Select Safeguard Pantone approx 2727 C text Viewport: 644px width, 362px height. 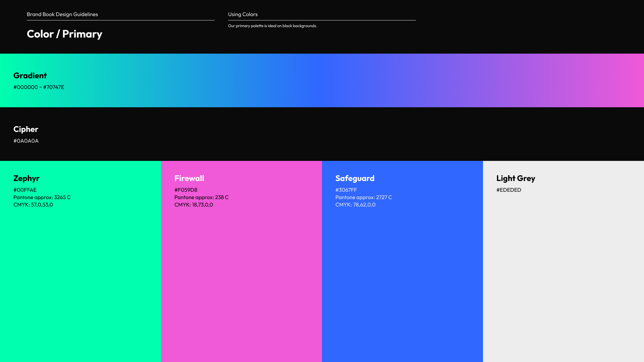(x=364, y=197)
